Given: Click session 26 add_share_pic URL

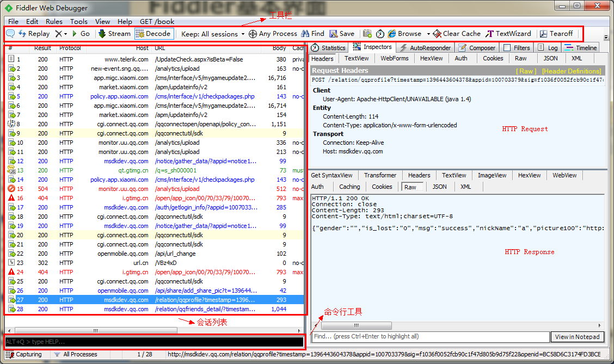Looking at the screenshot, I should pos(206,291).
